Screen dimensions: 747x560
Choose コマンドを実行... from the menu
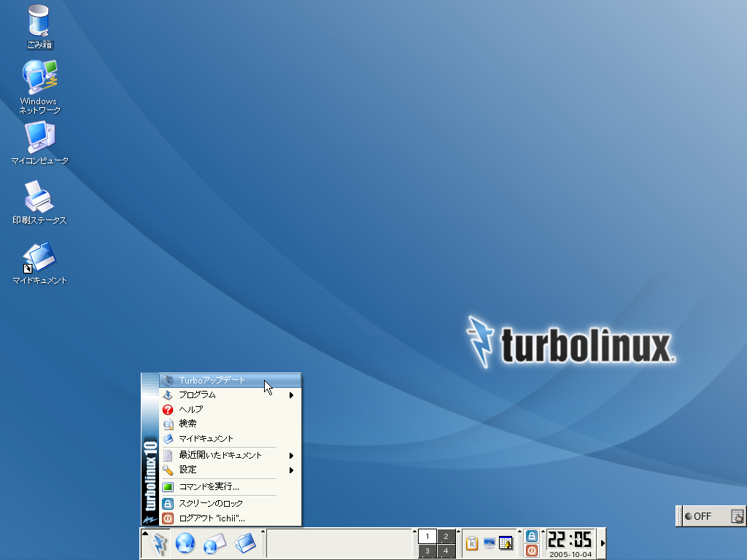point(230,486)
